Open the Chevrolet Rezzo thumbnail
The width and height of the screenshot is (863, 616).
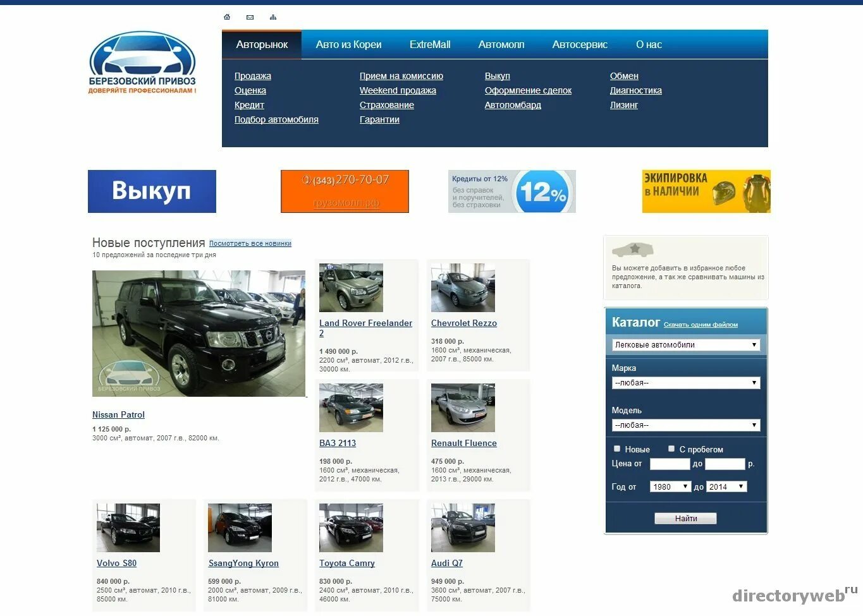click(463, 287)
